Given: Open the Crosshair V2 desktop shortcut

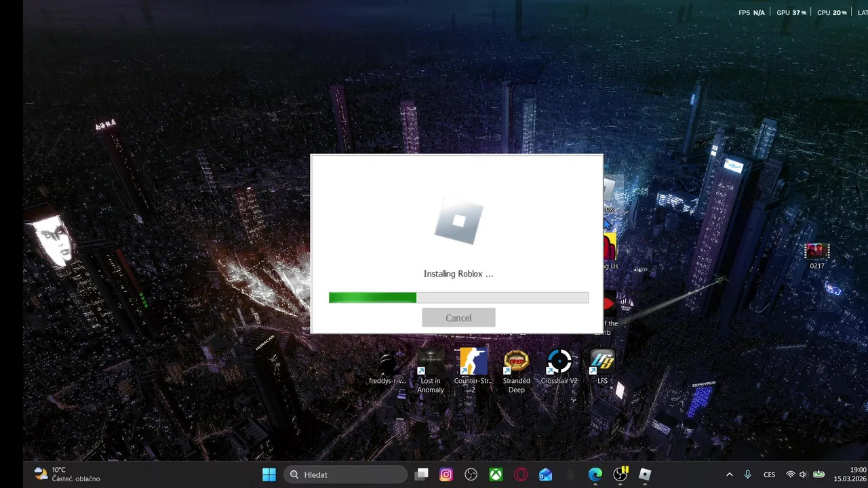Looking at the screenshot, I should [559, 367].
